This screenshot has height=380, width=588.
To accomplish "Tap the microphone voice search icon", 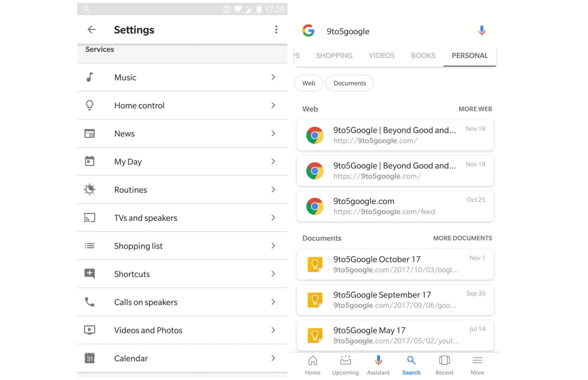I will click(x=481, y=31).
